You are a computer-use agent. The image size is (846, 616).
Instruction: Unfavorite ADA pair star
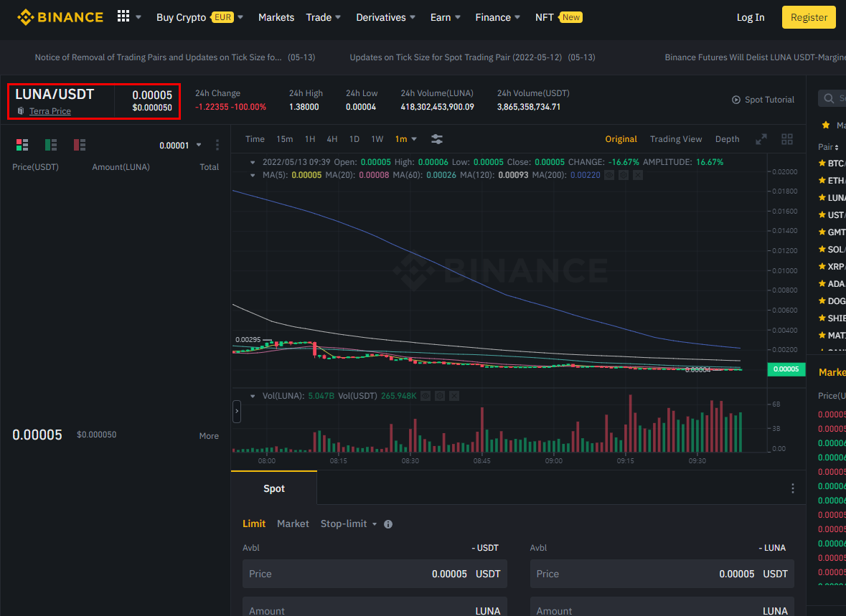[822, 284]
